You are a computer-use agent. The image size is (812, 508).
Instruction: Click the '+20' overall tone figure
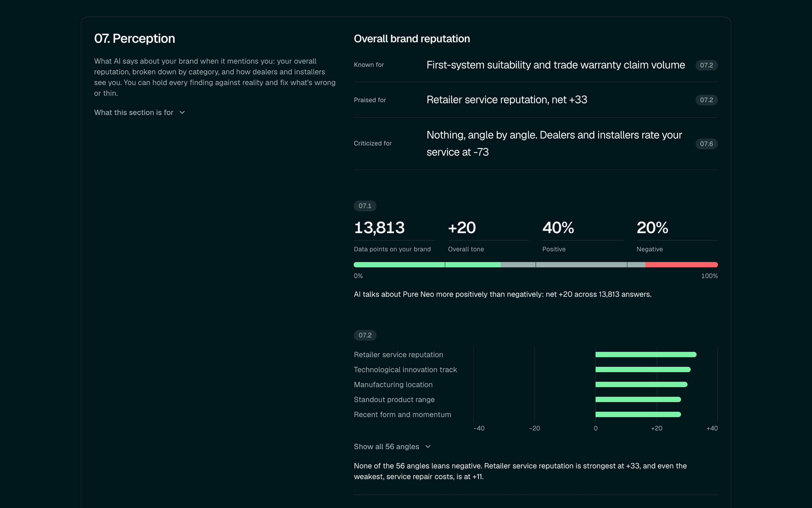point(462,228)
